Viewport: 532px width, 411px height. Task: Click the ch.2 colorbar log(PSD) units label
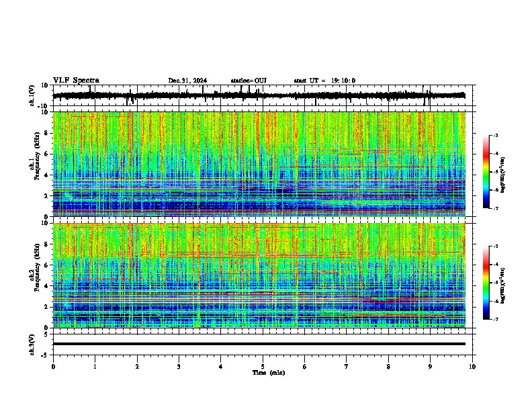tap(503, 285)
